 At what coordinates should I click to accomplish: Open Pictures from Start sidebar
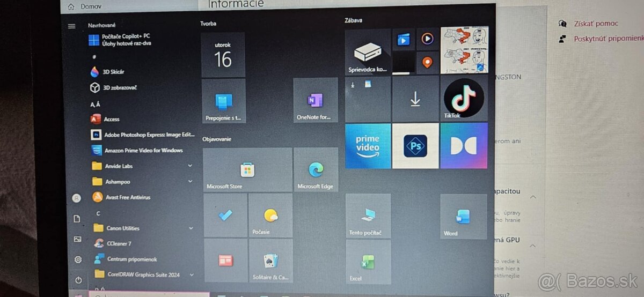coord(77,239)
